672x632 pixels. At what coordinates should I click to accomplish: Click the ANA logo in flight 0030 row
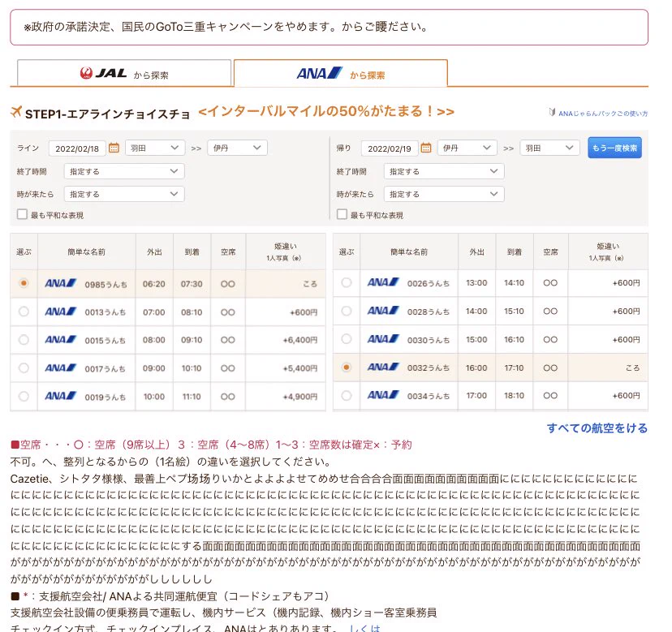[x=383, y=339]
